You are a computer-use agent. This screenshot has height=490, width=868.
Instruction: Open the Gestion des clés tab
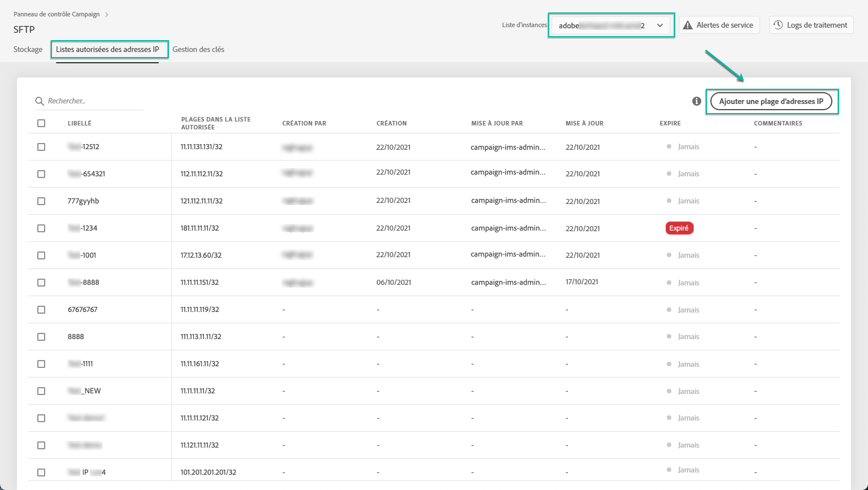coord(198,50)
